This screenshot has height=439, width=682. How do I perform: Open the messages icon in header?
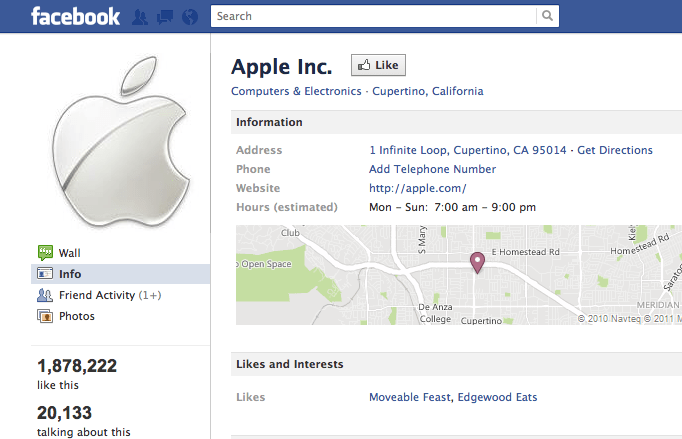pyautogui.click(x=165, y=17)
